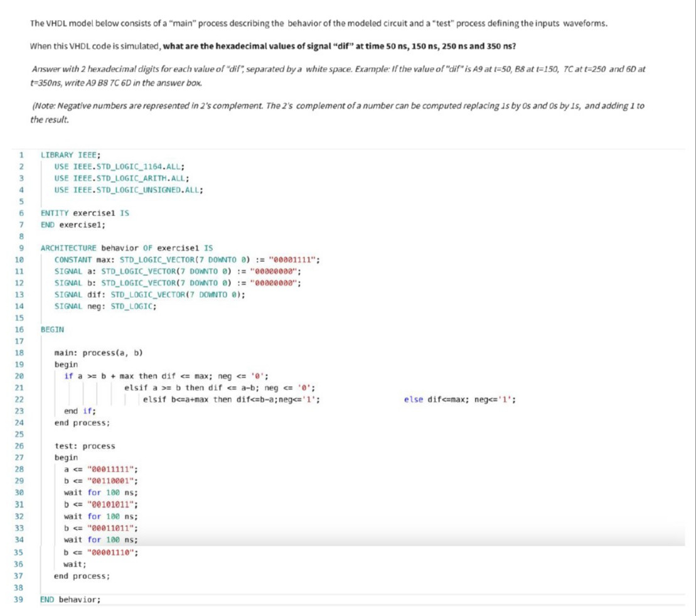Click the assignment b <= "00110001"
Image resolution: width=696 pixels, height=616 pixels.
(101, 481)
